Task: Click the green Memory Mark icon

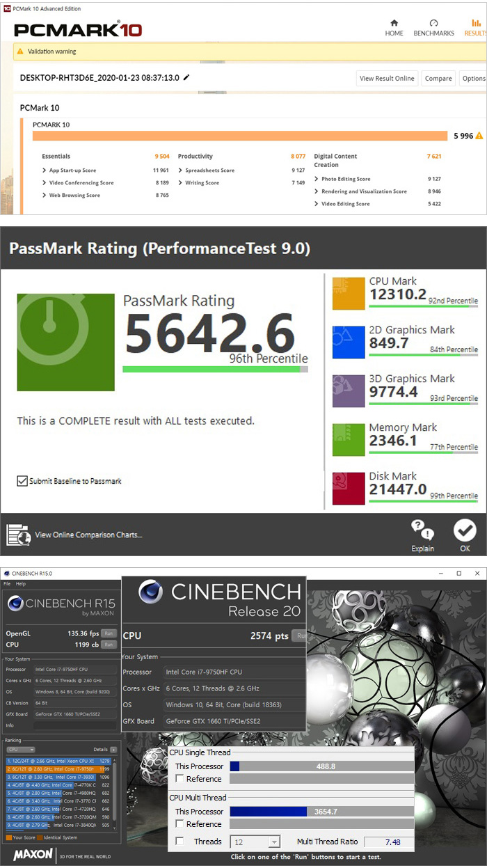Action: pos(349,439)
